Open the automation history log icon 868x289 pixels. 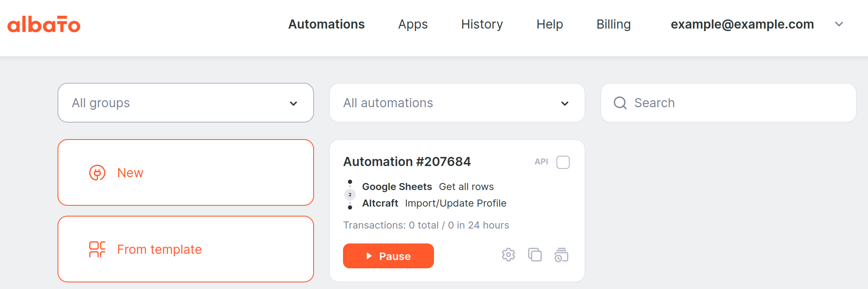561,255
